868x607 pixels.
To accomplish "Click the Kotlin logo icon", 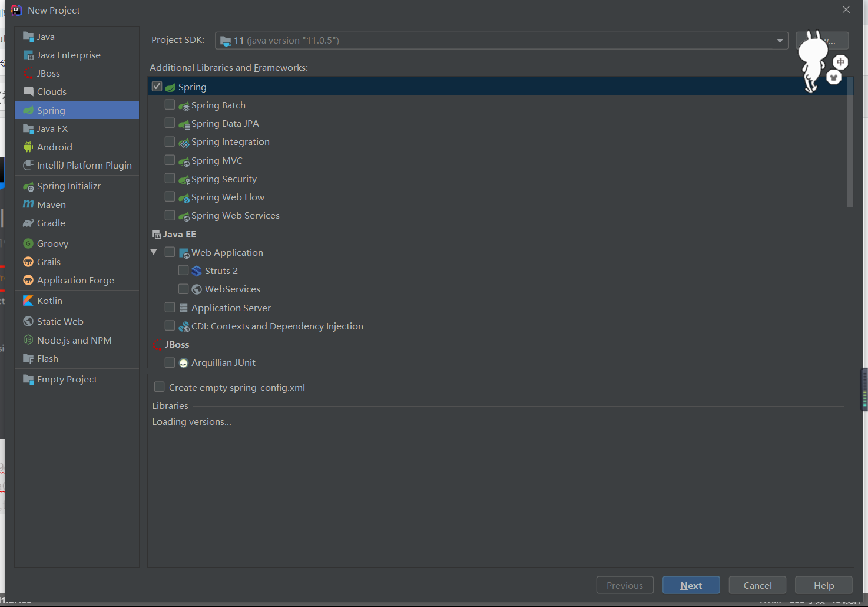I will click(28, 301).
